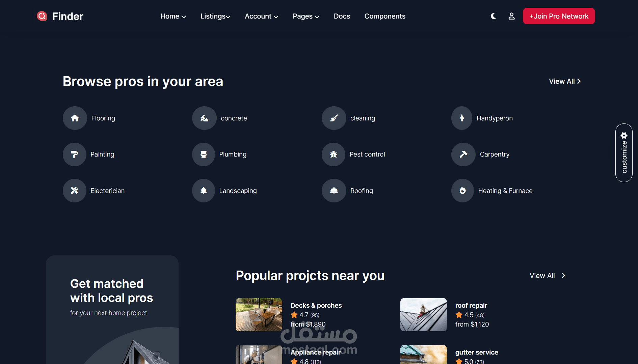
Task: Open the Components menu item
Action: click(x=385, y=16)
